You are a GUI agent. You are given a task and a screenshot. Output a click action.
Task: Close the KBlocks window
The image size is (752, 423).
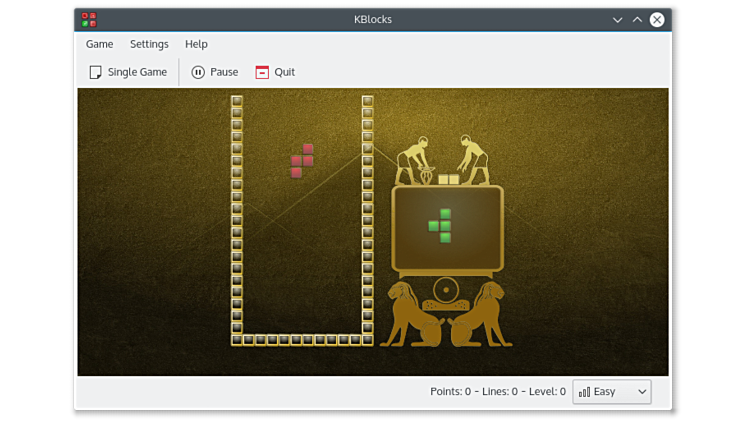click(x=657, y=19)
